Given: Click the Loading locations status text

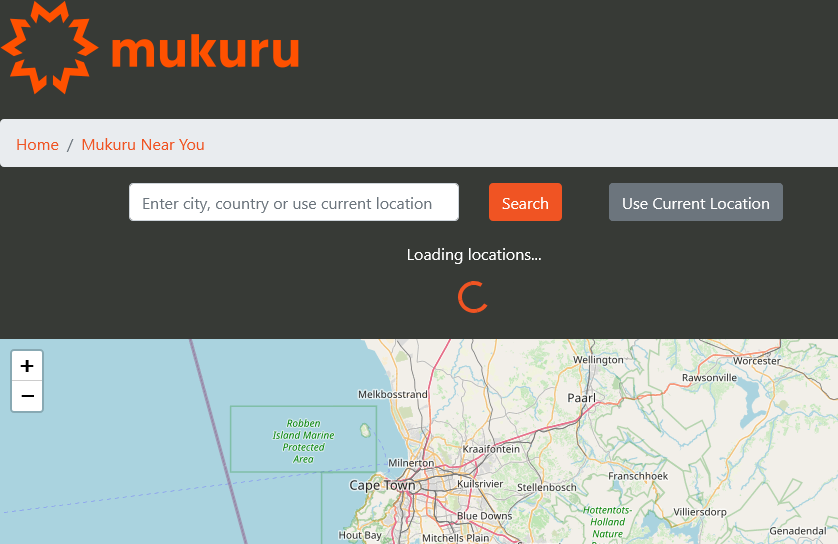Looking at the screenshot, I should pyautogui.click(x=473, y=255).
